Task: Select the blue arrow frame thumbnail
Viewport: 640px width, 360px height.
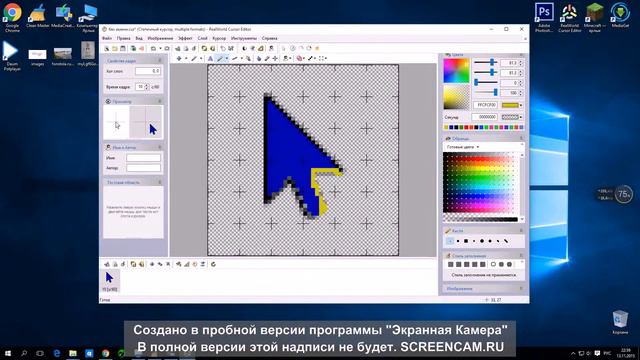Action: point(109,281)
